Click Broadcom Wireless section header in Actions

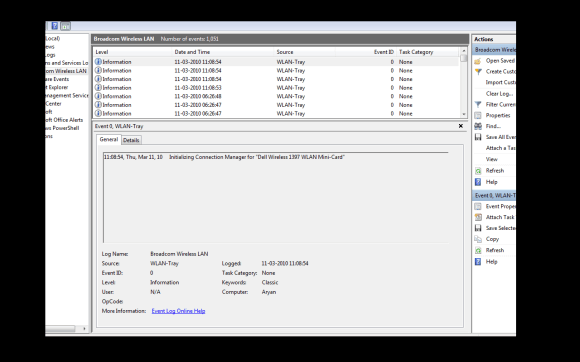click(x=494, y=50)
